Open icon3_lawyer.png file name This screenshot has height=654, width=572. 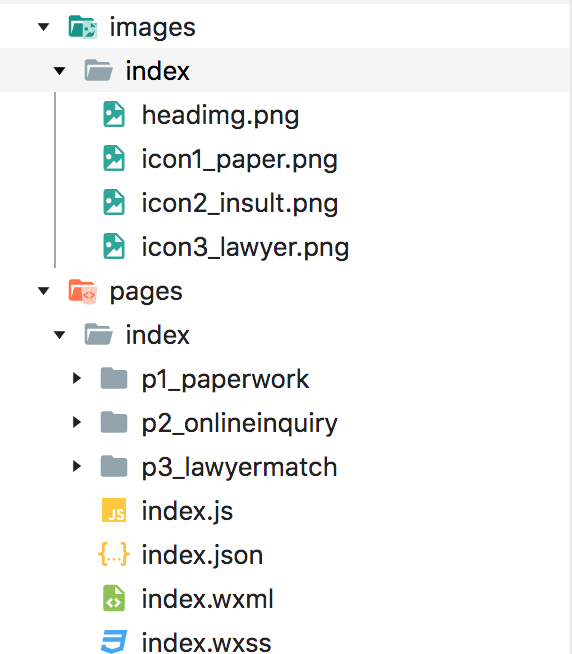point(245,248)
